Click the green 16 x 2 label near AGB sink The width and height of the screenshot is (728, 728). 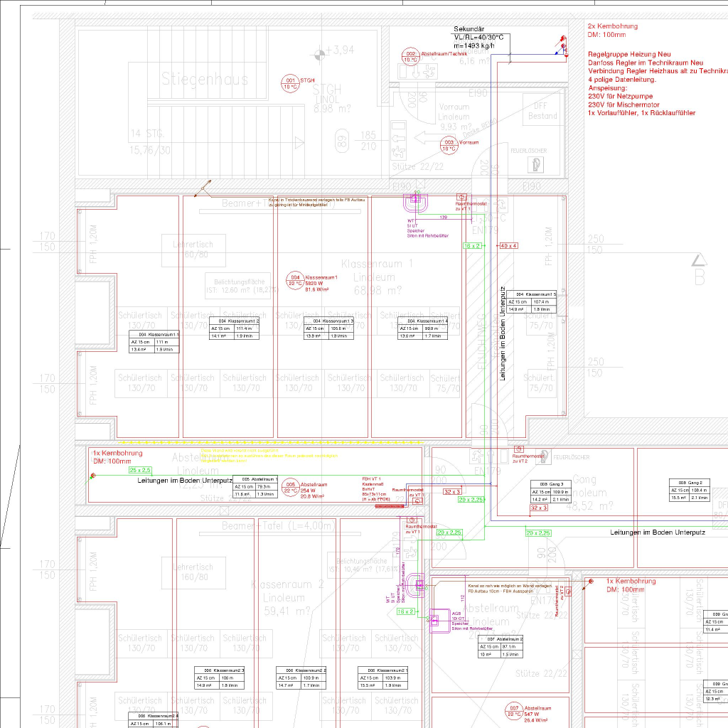405,611
